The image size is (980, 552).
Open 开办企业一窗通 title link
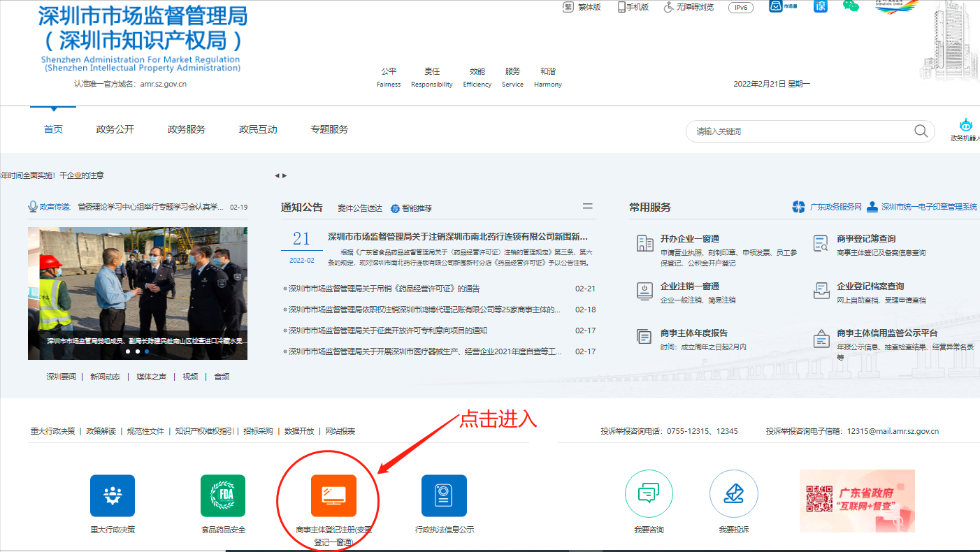(x=690, y=238)
